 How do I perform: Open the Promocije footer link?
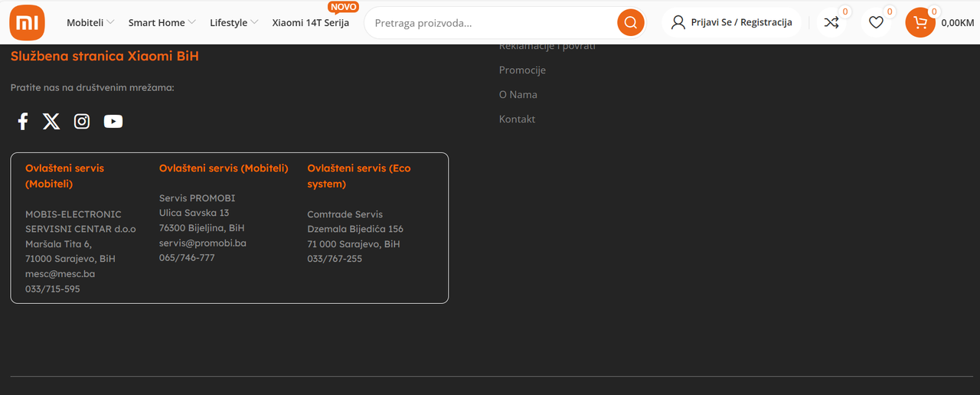click(522, 70)
